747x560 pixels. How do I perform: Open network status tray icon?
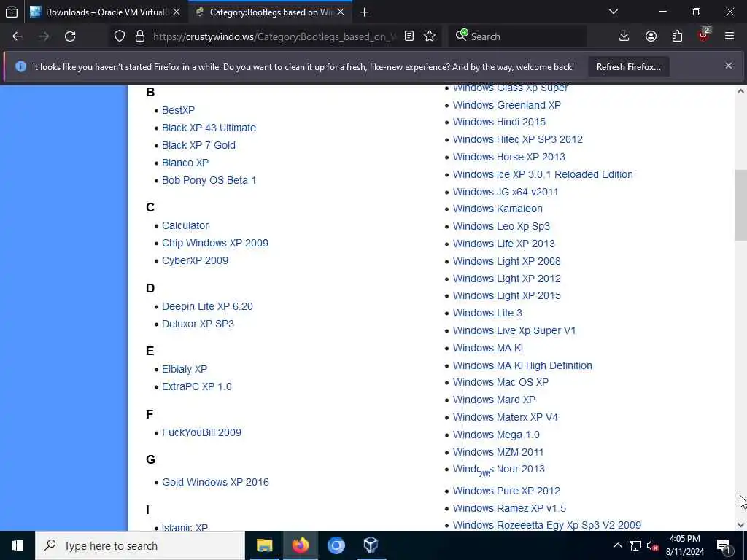pos(635,545)
